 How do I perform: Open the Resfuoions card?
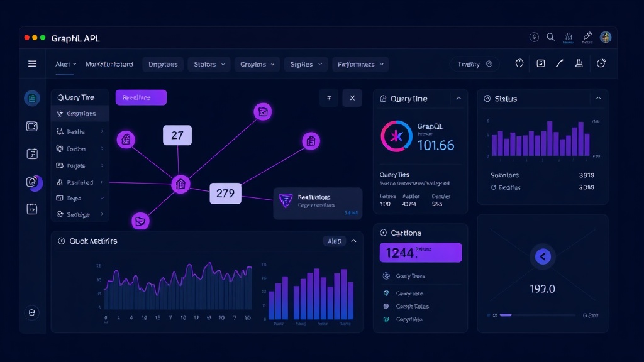(x=318, y=203)
